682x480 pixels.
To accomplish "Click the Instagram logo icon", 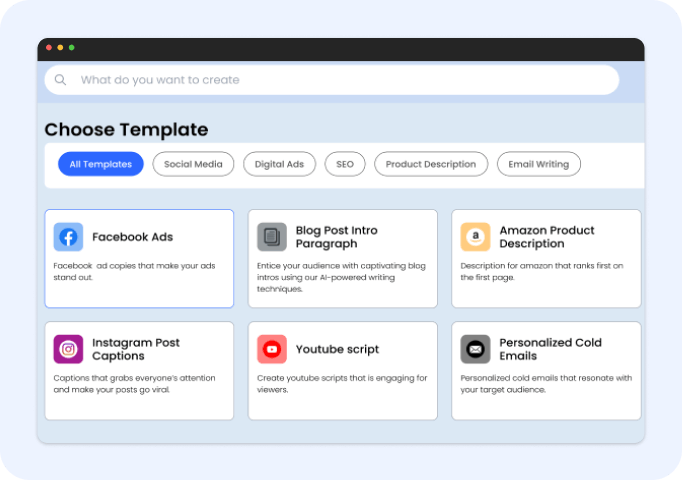I will coord(68,349).
